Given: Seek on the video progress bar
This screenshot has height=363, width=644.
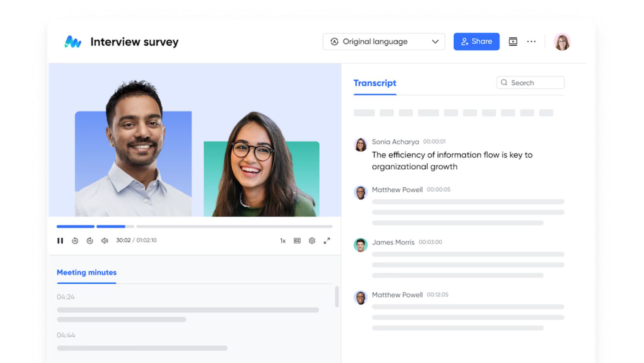Looking at the screenshot, I should [x=234, y=226].
